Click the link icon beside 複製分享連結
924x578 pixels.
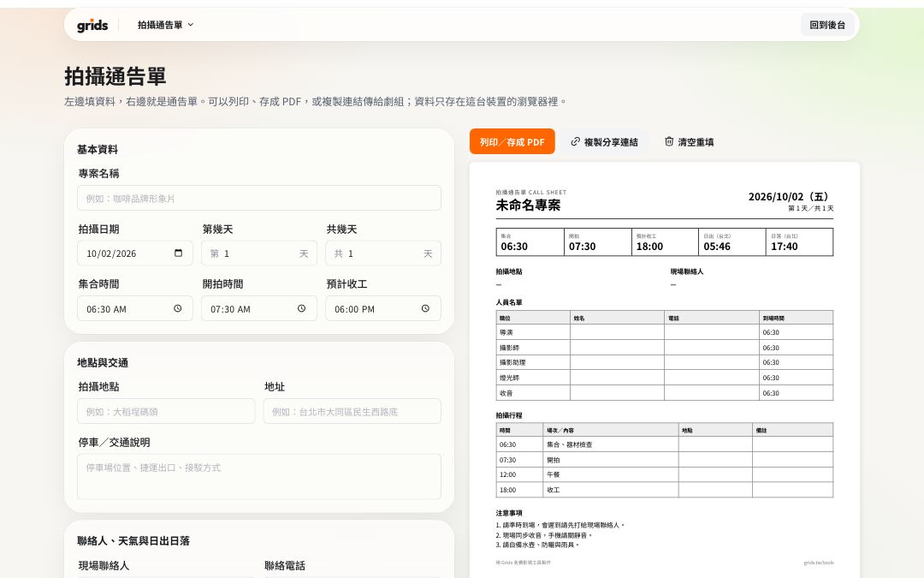[575, 141]
